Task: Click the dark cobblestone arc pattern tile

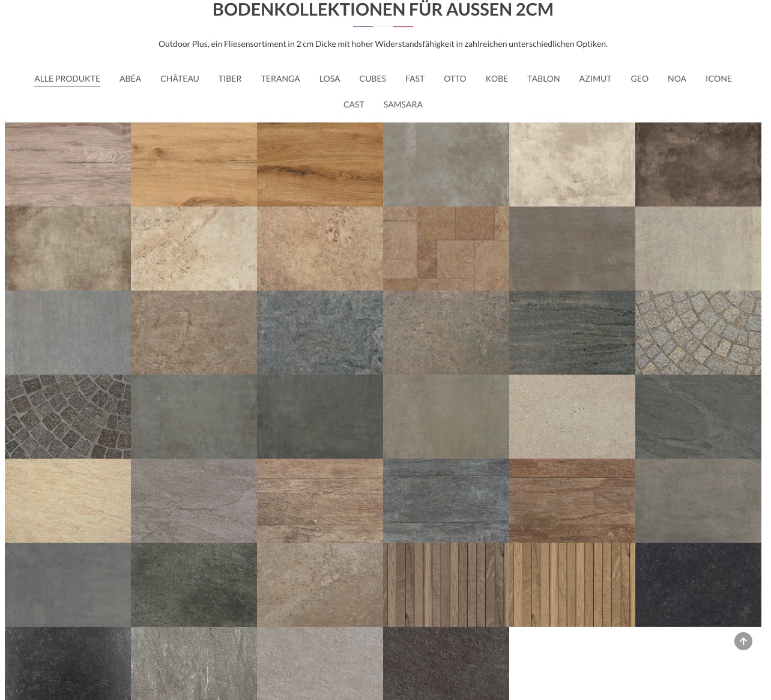Action: [68, 417]
